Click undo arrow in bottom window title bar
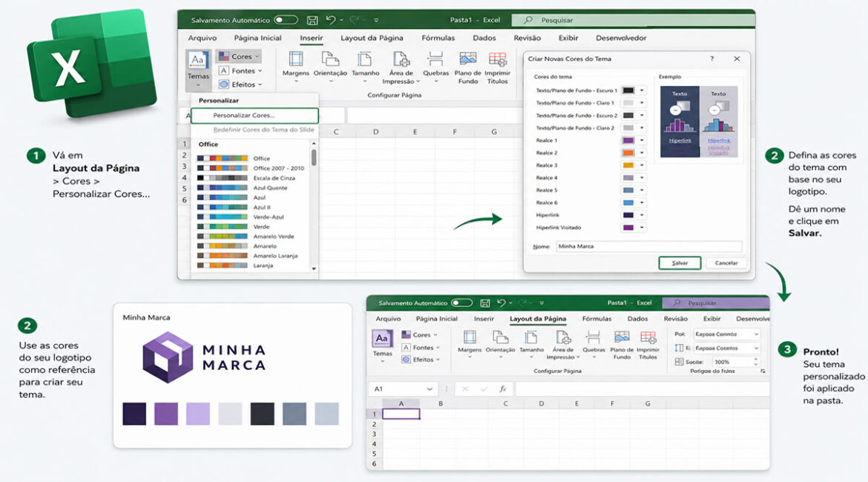Viewport: 868px width, 482px height. (x=501, y=303)
